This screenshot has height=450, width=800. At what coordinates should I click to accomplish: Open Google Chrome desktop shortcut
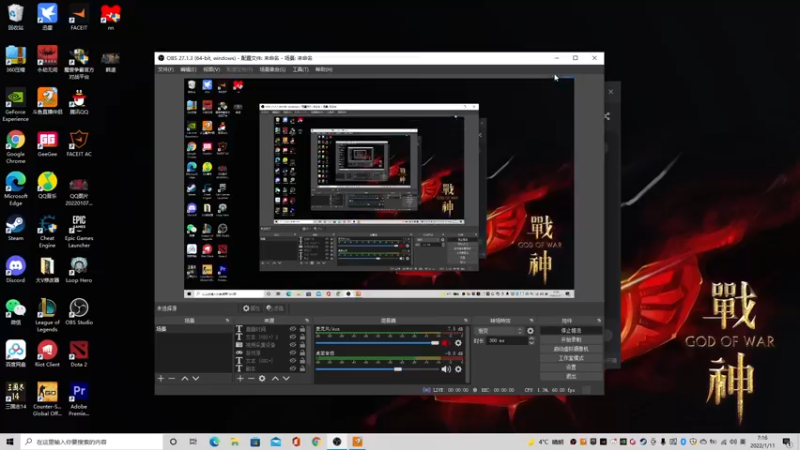(15, 147)
